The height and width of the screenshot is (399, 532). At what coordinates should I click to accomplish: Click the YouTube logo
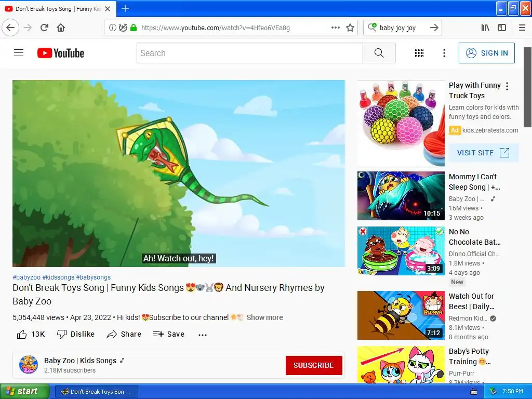61,53
